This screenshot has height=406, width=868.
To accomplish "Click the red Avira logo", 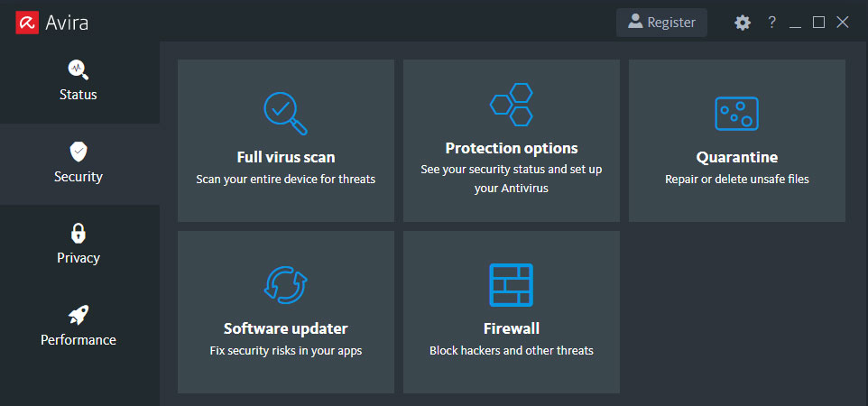I will point(27,23).
